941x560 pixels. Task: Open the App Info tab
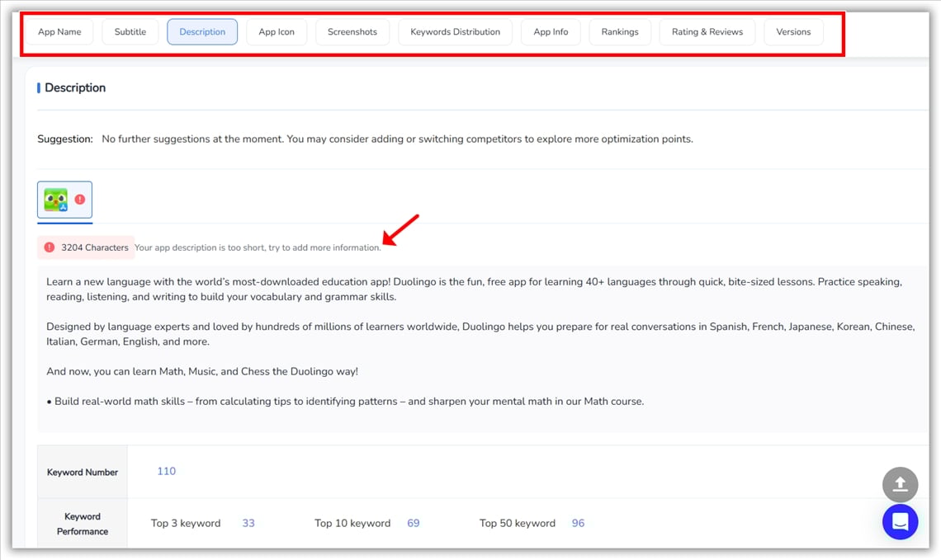click(x=551, y=32)
